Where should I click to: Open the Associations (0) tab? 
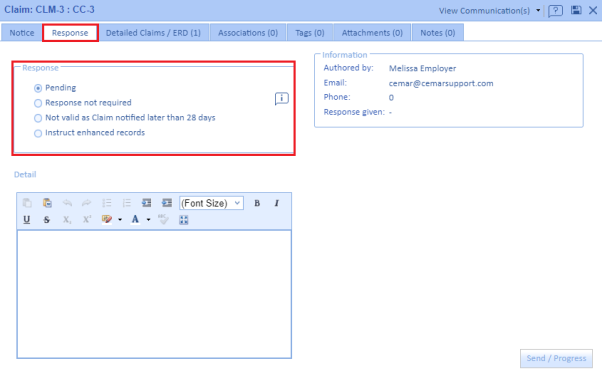tap(248, 33)
